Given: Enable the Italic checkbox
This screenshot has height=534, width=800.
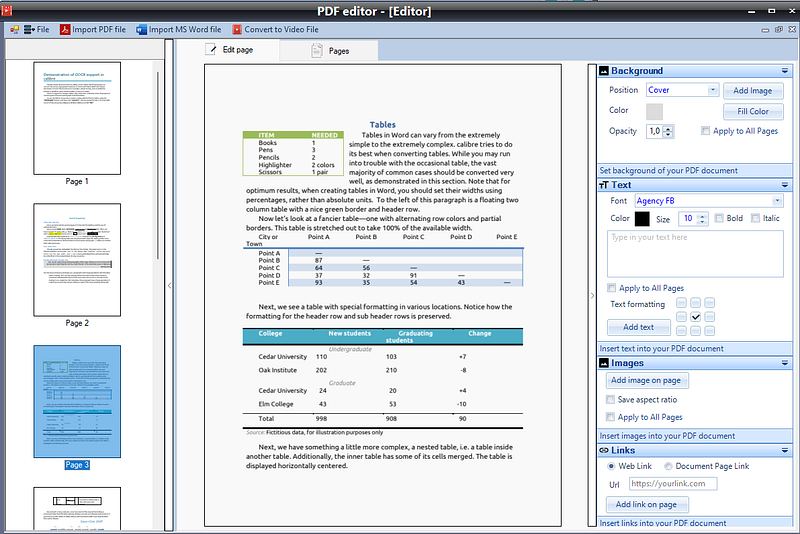Looking at the screenshot, I should [755, 218].
